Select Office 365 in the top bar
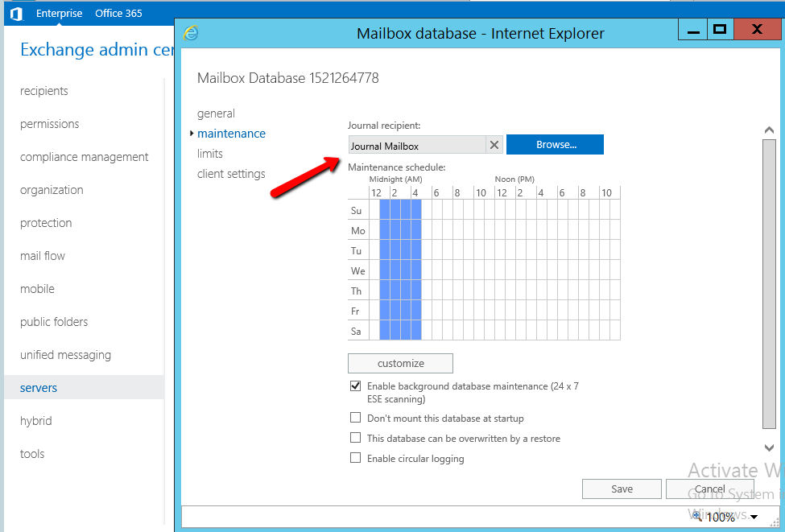 coord(118,14)
